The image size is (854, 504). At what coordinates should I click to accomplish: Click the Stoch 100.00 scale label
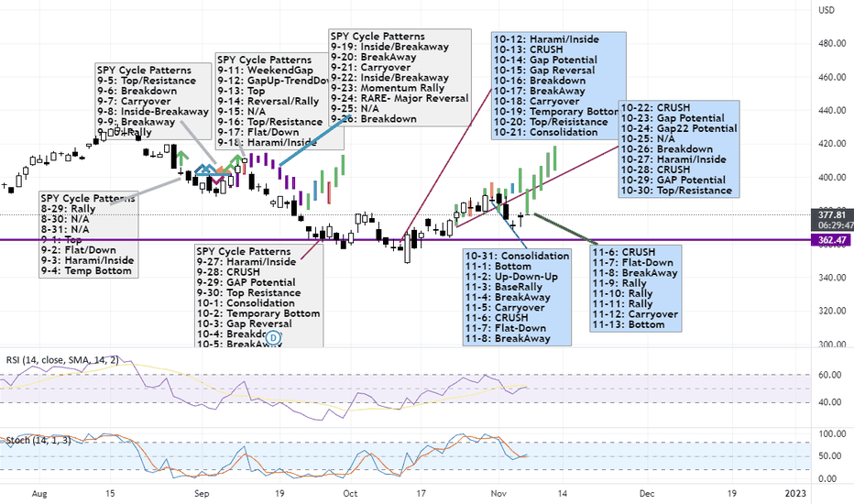coord(832,433)
